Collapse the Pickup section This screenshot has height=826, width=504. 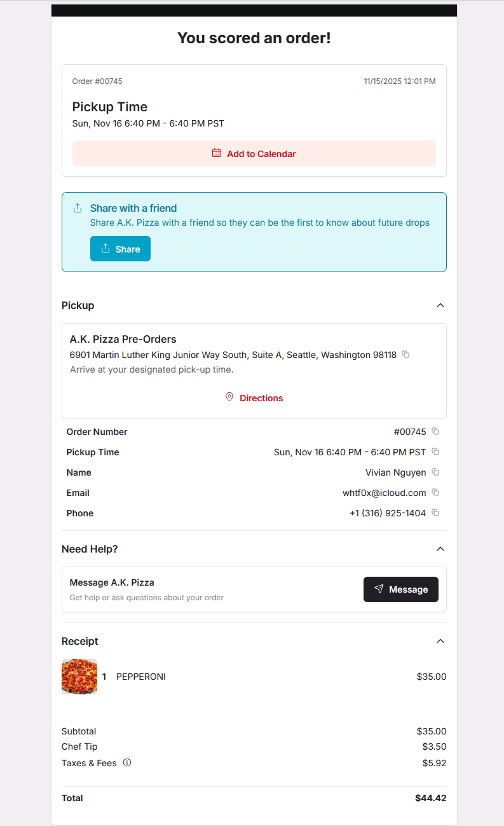(440, 305)
